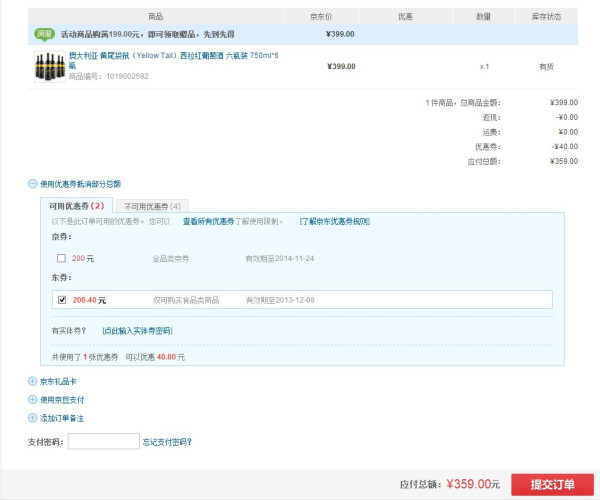Click the 有货 stock status text

[546, 67]
